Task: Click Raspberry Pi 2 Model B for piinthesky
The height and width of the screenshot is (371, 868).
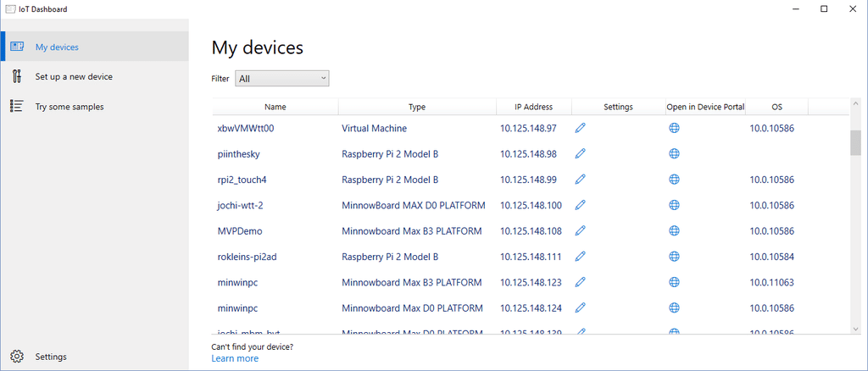Action: [x=390, y=153]
